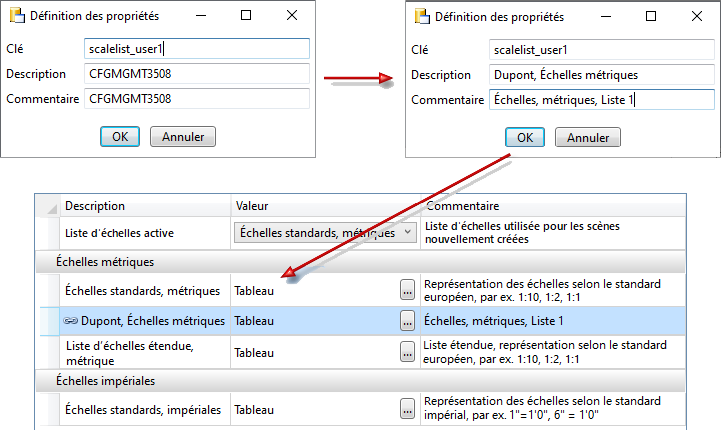Screen dimensions: 721x430
Task: Click the Clé field in left dialog
Action: (198, 48)
